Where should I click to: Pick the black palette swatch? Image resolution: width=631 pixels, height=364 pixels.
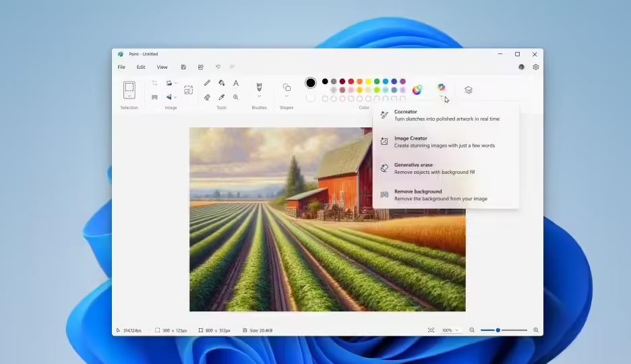pos(325,82)
